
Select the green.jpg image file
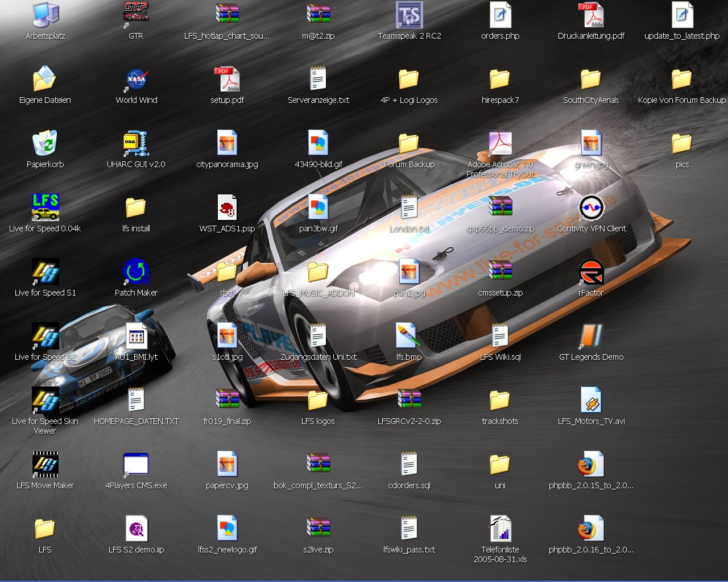(591, 144)
